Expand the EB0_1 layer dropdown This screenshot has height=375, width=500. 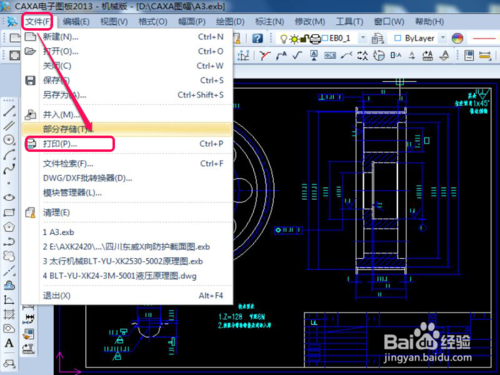coord(363,38)
